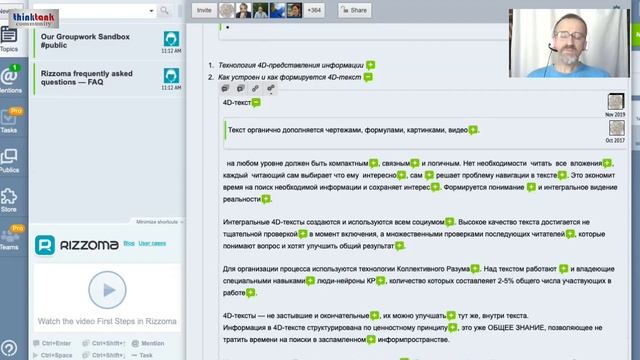Click the avatar beside Our Groupwork Sandbox
Viewport: 640px width, 360px height.
click(x=171, y=39)
